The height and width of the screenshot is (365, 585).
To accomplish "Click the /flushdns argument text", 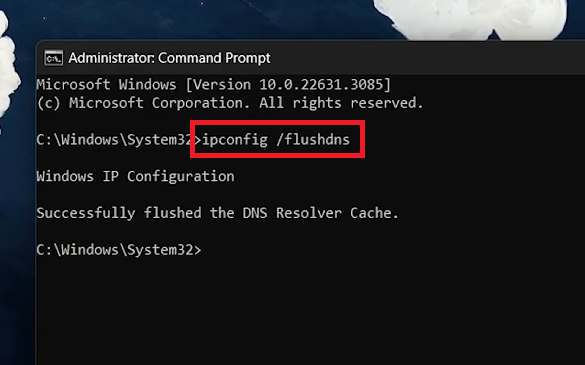I will [313, 140].
